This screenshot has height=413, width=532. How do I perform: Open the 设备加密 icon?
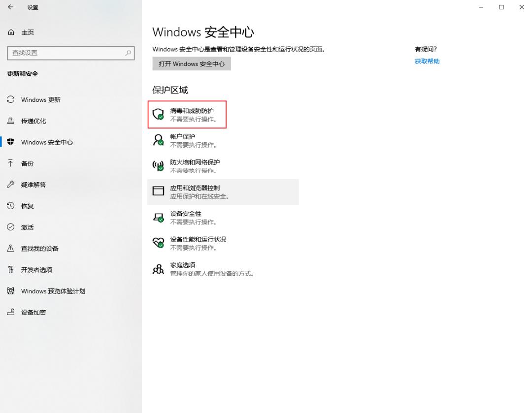pos(10,312)
